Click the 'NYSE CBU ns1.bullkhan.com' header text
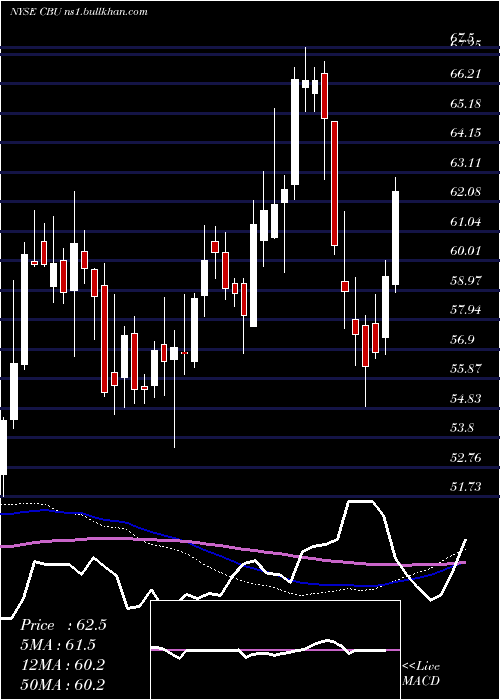500x700 pixels. pyautogui.click(x=79, y=12)
